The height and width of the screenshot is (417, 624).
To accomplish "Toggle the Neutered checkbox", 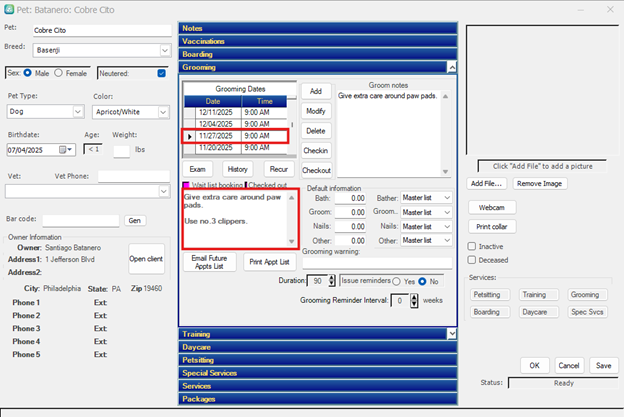I will 161,73.
